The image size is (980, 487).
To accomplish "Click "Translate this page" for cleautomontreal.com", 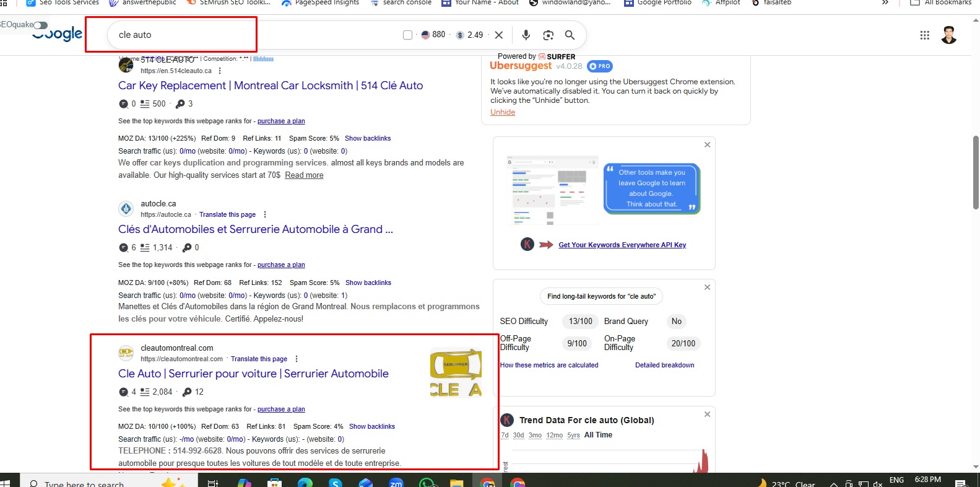I will [259, 359].
